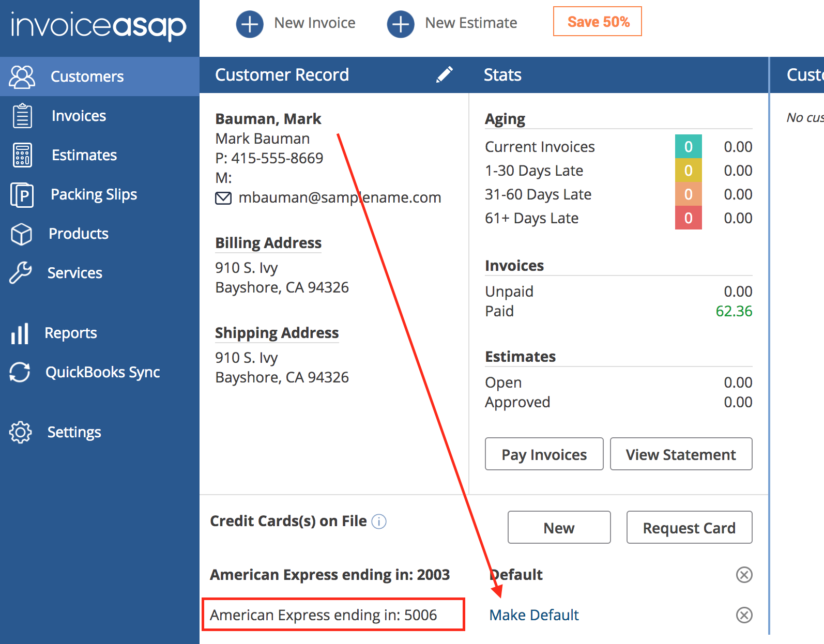
Task: Click the QuickBooks Sync refresh icon
Action: [x=20, y=372]
